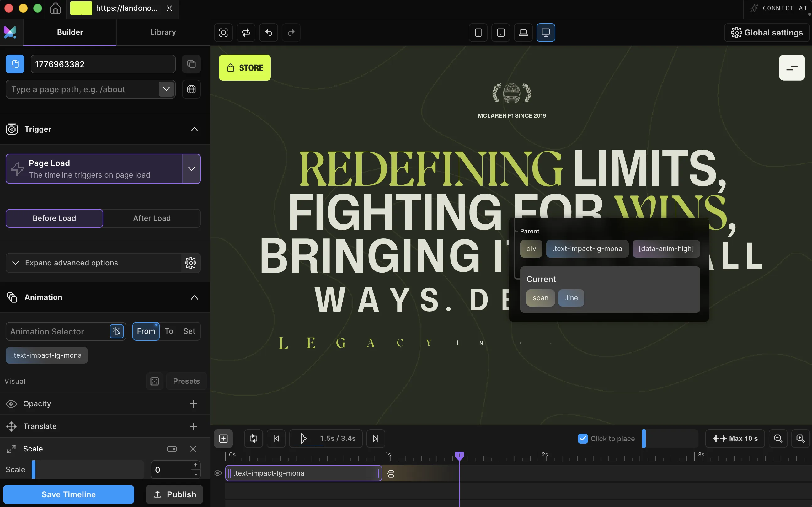Open advanced options gear icon
The width and height of the screenshot is (812, 507).
pos(190,263)
